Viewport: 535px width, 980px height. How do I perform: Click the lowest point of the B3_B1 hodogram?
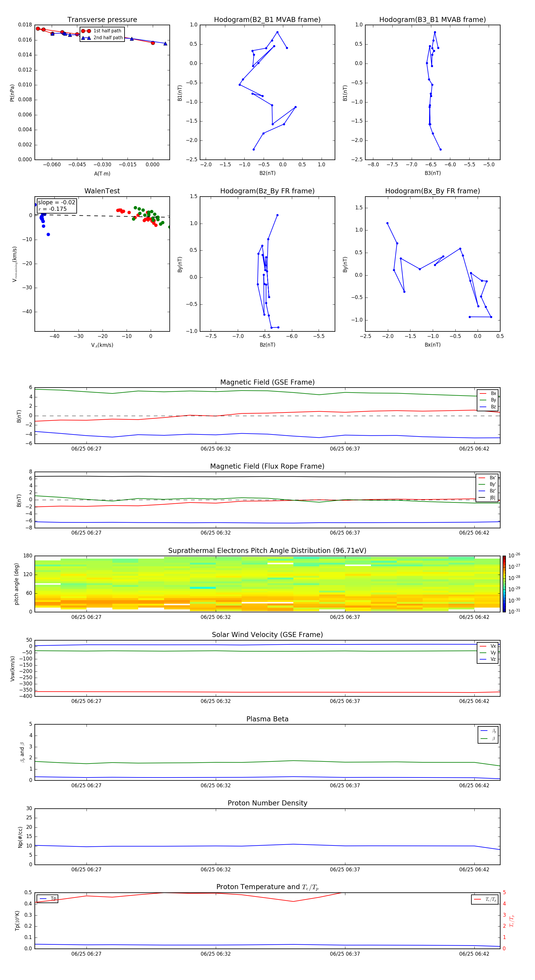(440, 149)
